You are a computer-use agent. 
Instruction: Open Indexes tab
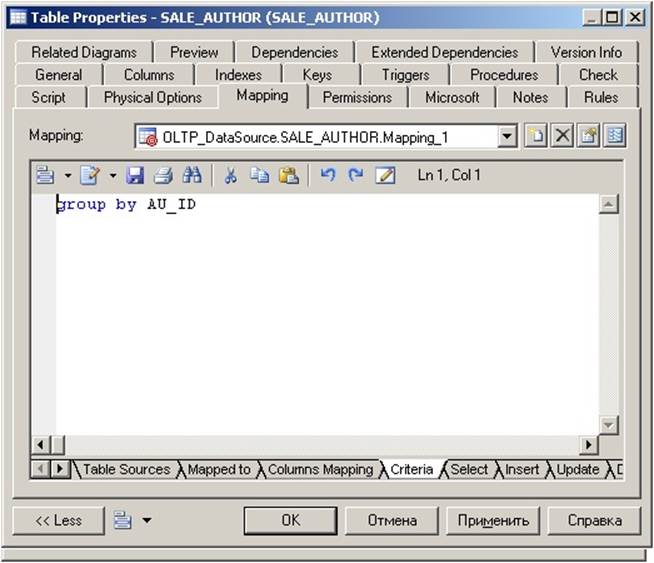[239, 75]
